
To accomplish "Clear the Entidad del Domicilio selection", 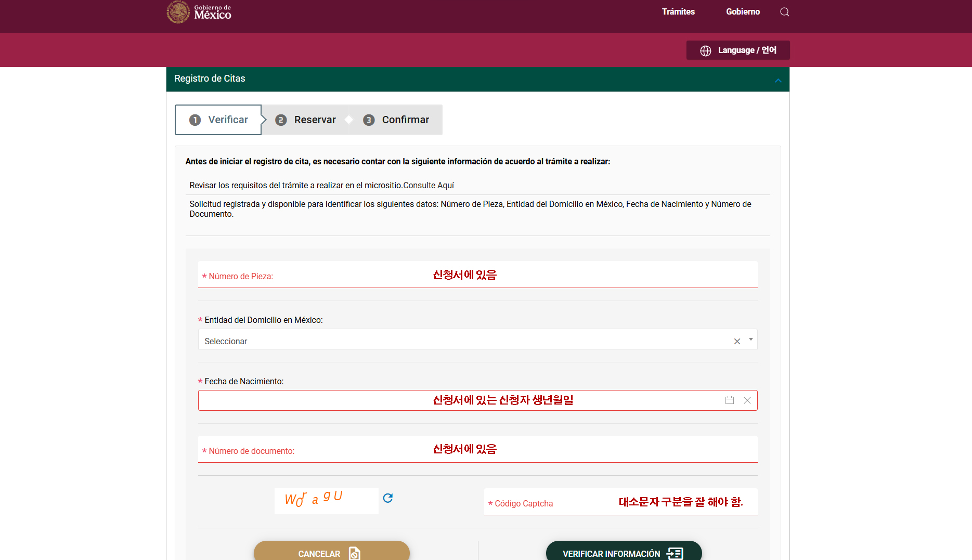I will pos(737,341).
